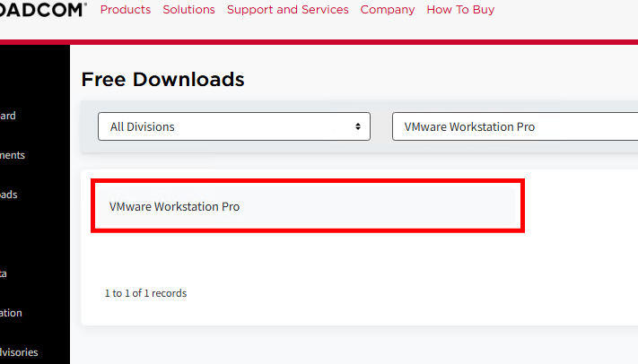638x364 pixels.
Task: Open the Products menu
Action: [126, 10]
